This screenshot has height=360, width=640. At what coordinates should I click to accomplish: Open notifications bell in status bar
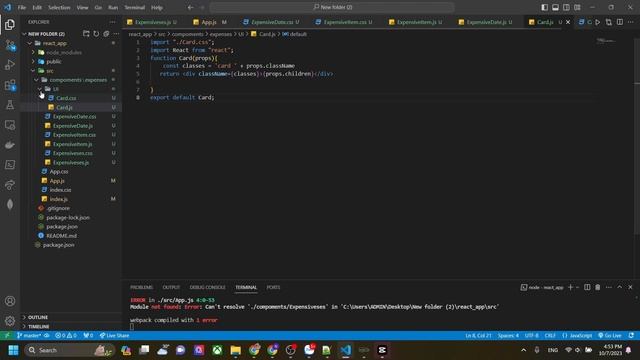pos(631,336)
